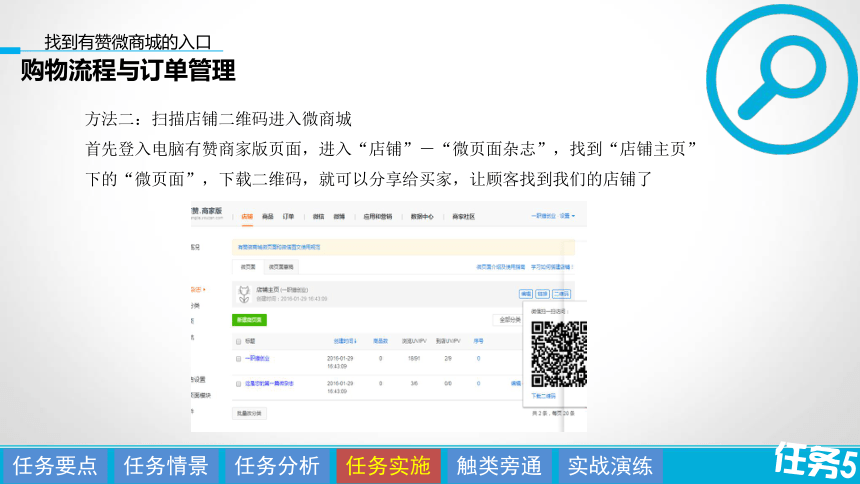
Task: Click 序号 value 0 in first row
Action: (479, 359)
